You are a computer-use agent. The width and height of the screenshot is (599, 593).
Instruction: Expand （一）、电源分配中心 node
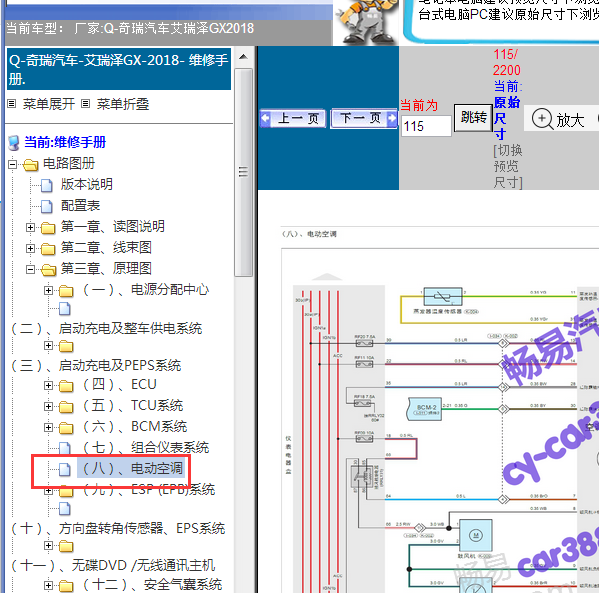click(x=48, y=290)
